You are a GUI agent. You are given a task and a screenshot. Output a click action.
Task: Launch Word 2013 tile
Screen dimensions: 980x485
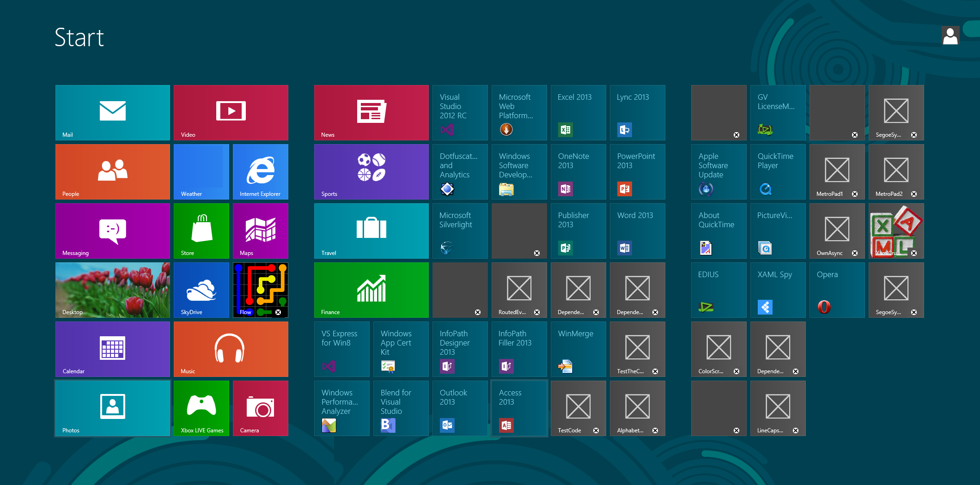click(x=637, y=230)
